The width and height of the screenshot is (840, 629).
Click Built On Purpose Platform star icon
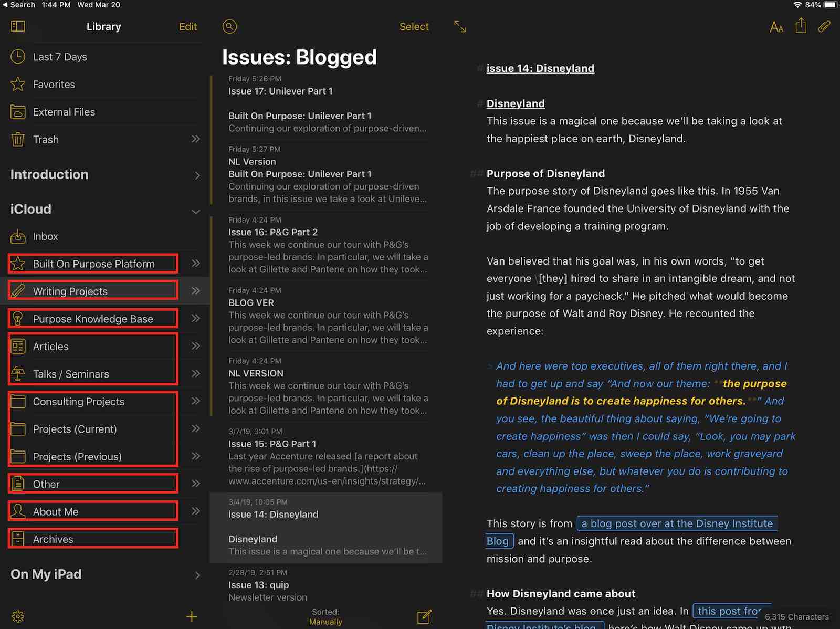tap(18, 264)
